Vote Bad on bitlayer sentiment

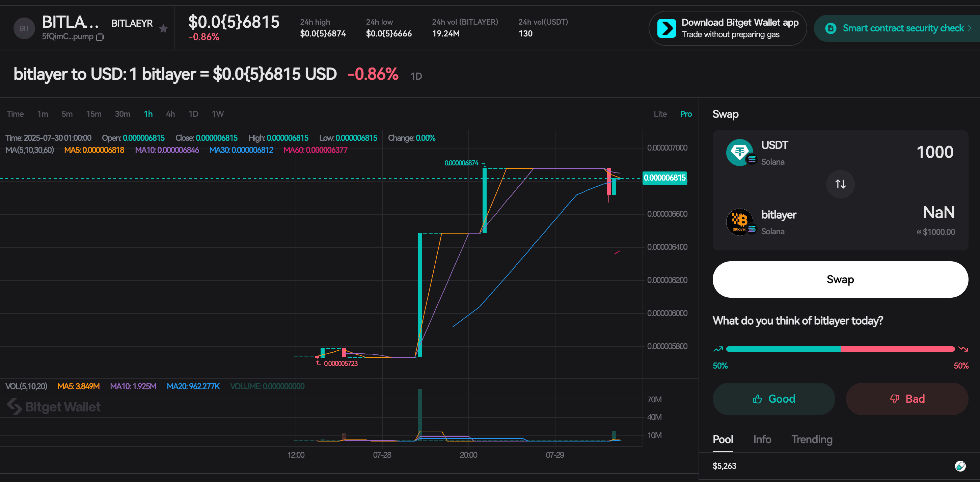click(x=907, y=399)
